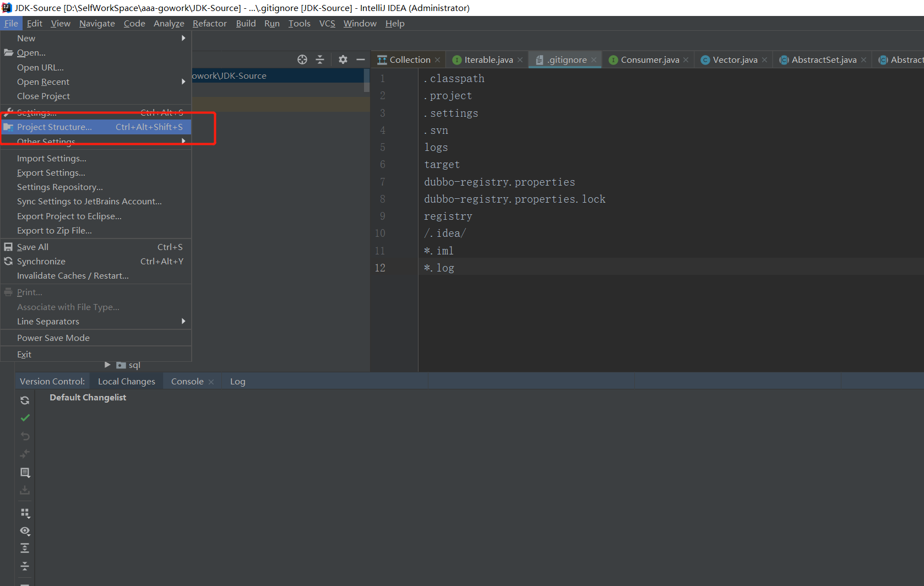Click the New Changelist icon
Screen dimensions: 924x586
click(x=25, y=473)
